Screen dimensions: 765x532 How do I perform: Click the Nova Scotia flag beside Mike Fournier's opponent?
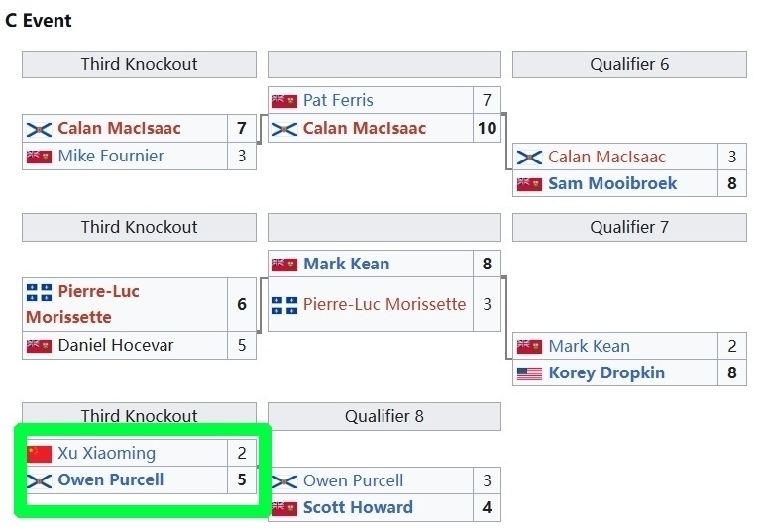39,129
